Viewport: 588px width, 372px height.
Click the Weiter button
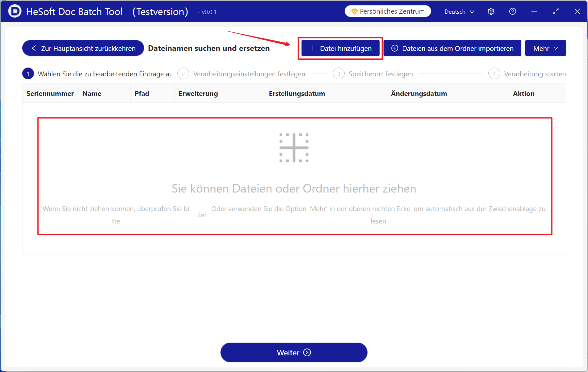coord(294,352)
